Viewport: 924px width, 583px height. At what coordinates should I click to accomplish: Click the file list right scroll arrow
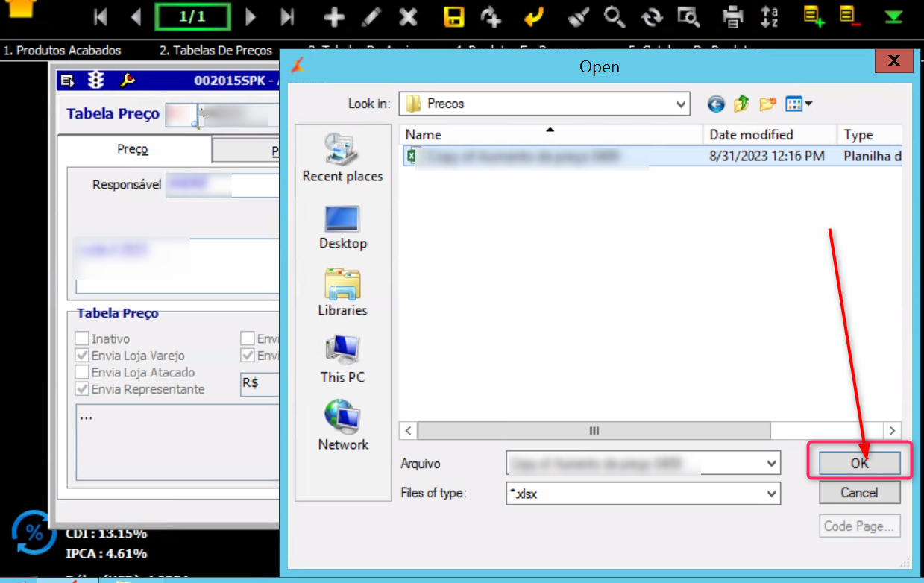(x=893, y=431)
